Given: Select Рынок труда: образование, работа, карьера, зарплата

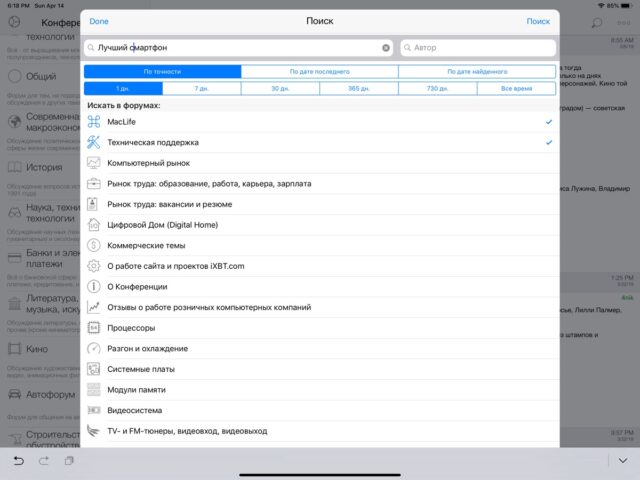Looking at the screenshot, I should point(320,184).
